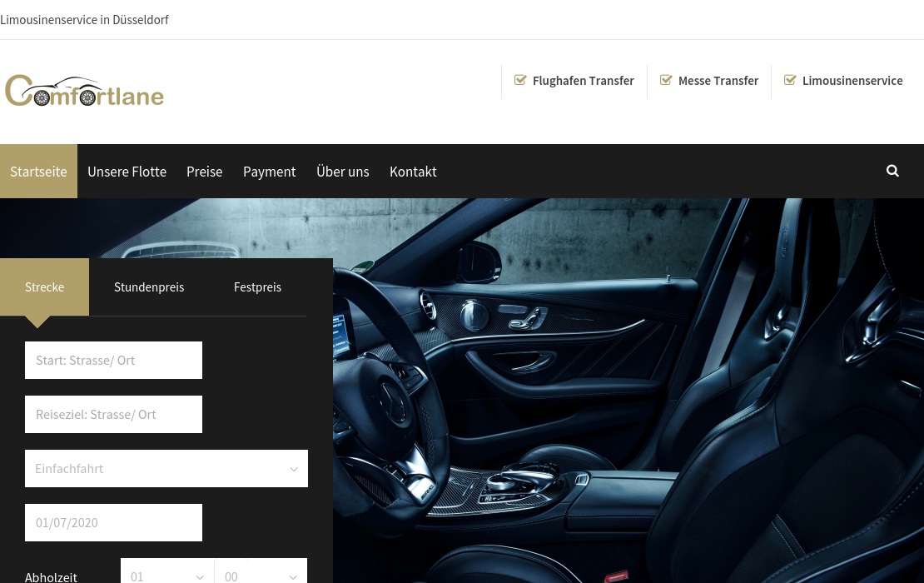924x583 pixels.
Task: Click the checkmark icon beside Messe Transfer
Action: click(666, 80)
